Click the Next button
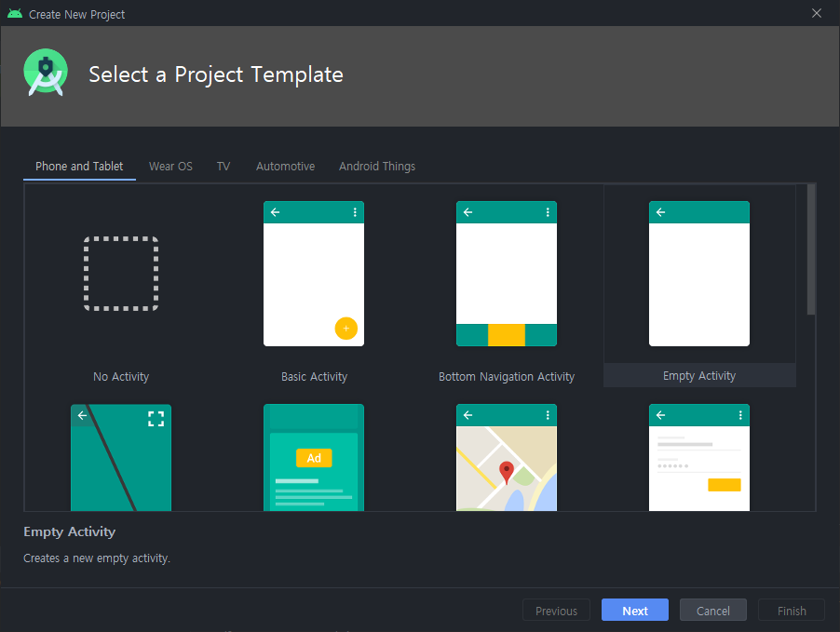This screenshot has height=632, width=840. (635, 610)
